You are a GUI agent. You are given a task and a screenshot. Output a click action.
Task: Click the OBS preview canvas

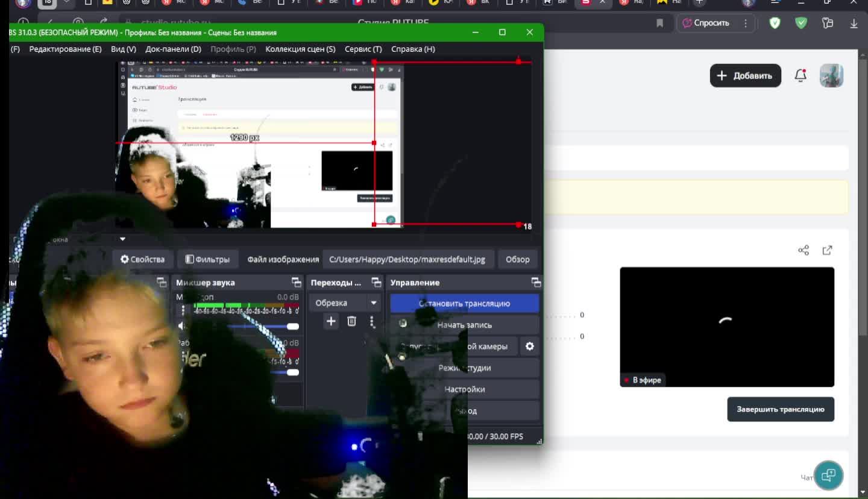pyautogui.click(x=324, y=145)
